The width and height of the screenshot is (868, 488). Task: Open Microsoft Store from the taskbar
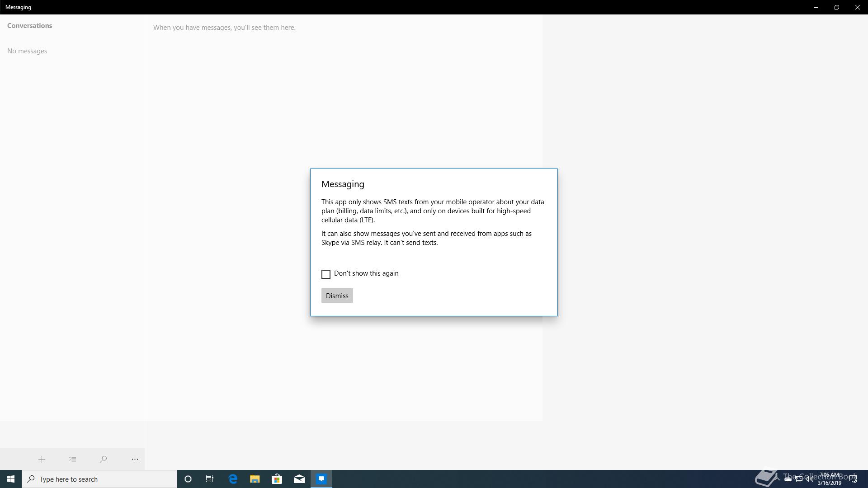[277, 479]
